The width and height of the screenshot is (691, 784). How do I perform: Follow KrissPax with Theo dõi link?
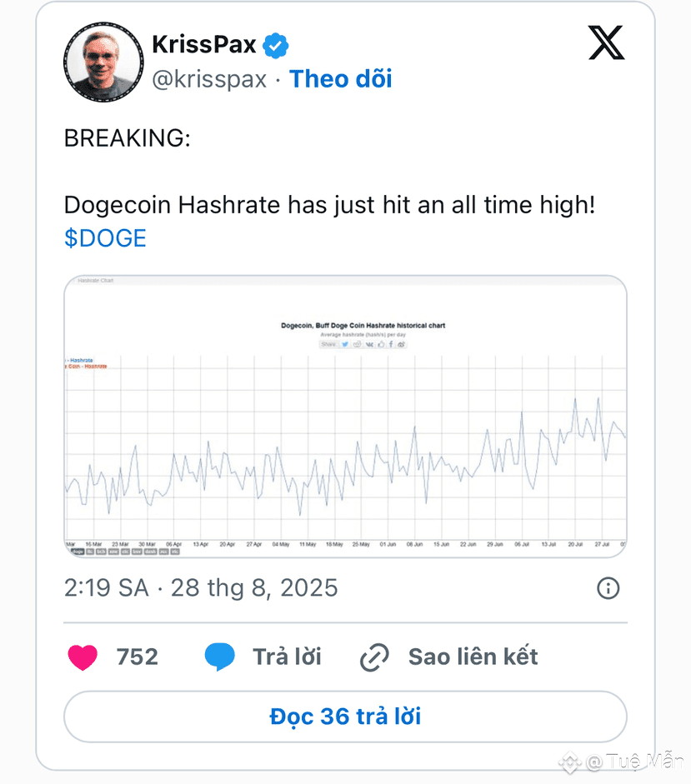341,79
